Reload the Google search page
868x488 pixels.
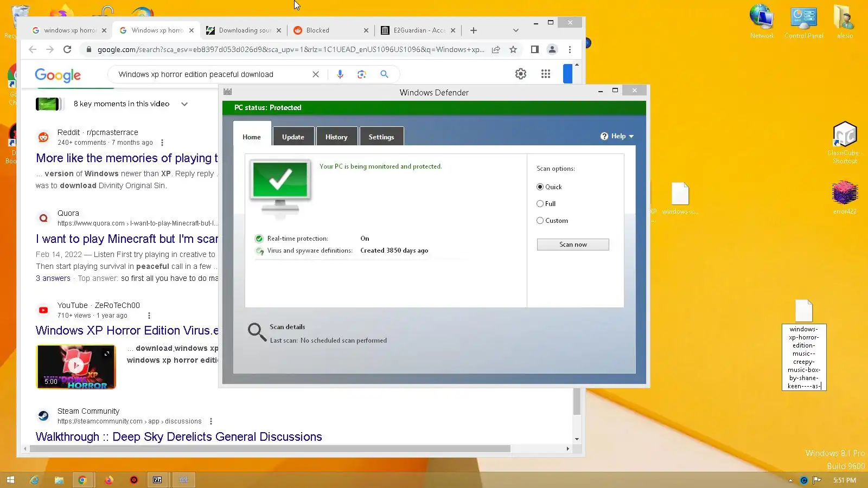coord(67,49)
